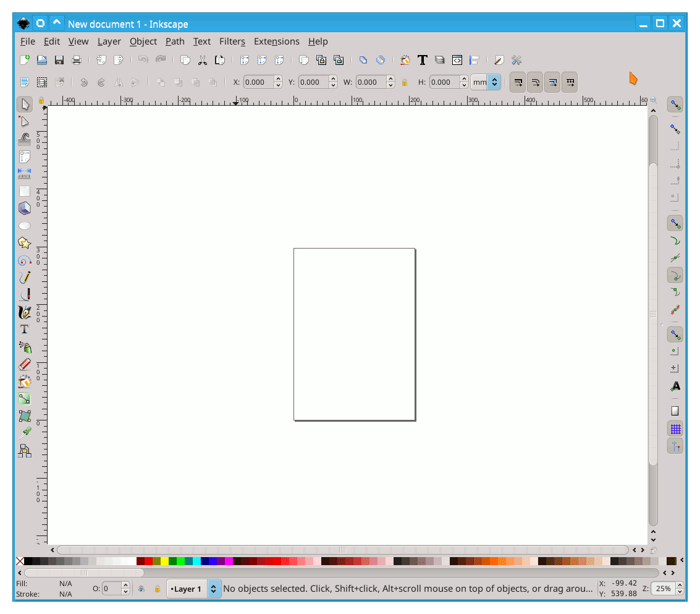Increase the H height value
The width and height of the screenshot is (700, 614).
pyautogui.click(x=464, y=79)
